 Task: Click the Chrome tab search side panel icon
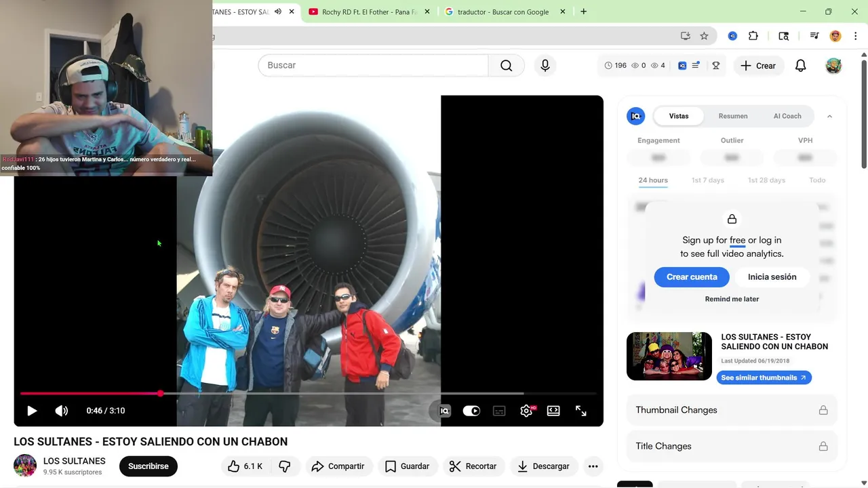click(784, 36)
